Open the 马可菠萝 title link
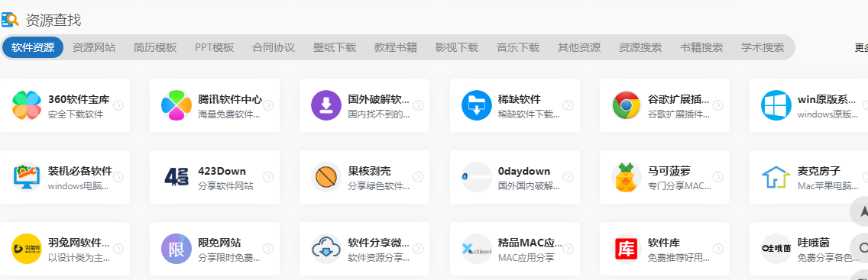868x280 pixels. 669,171
